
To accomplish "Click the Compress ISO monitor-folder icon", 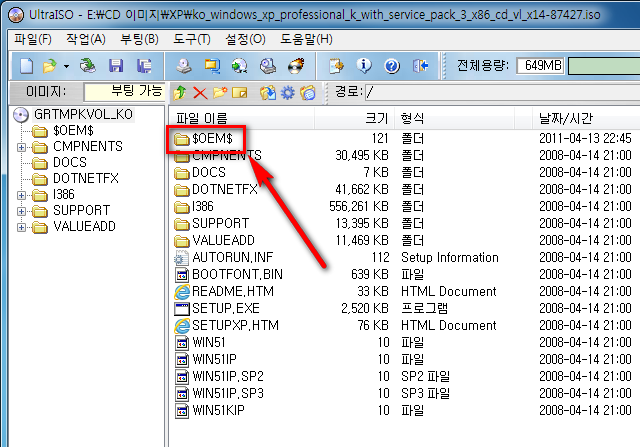I will pos(212,66).
